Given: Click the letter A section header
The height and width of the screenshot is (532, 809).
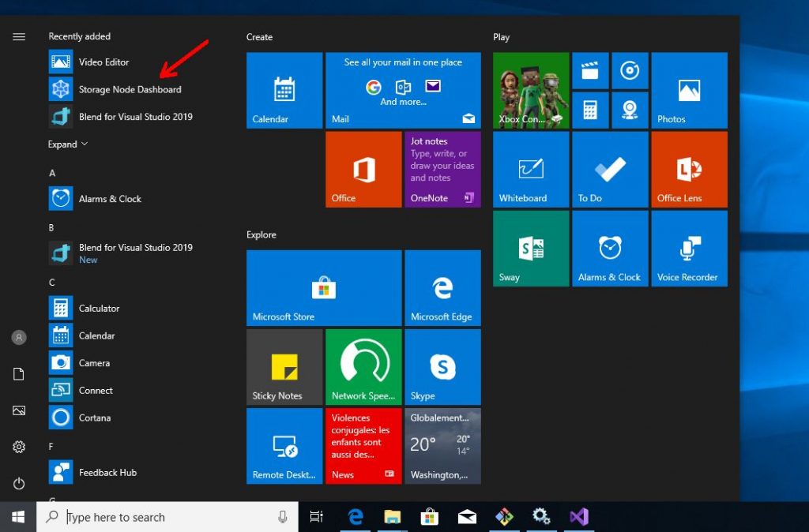Looking at the screenshot, I should click(x=52, y=173).
